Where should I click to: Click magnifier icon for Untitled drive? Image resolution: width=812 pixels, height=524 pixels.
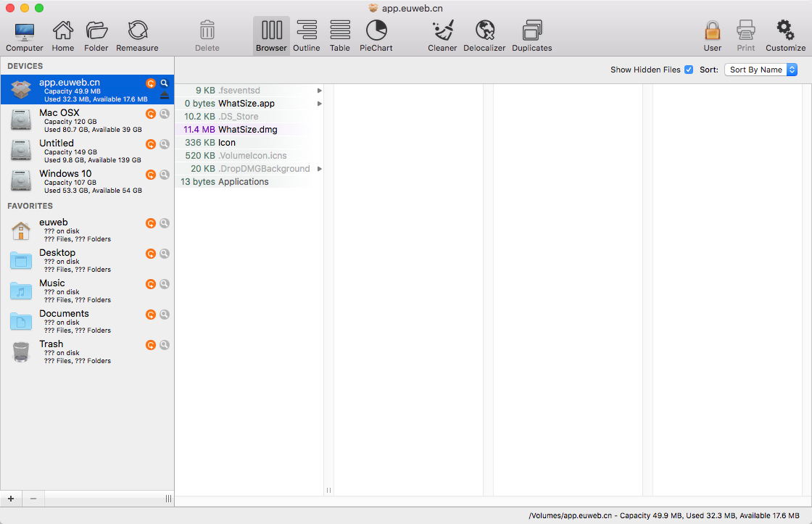coord(164,144)
